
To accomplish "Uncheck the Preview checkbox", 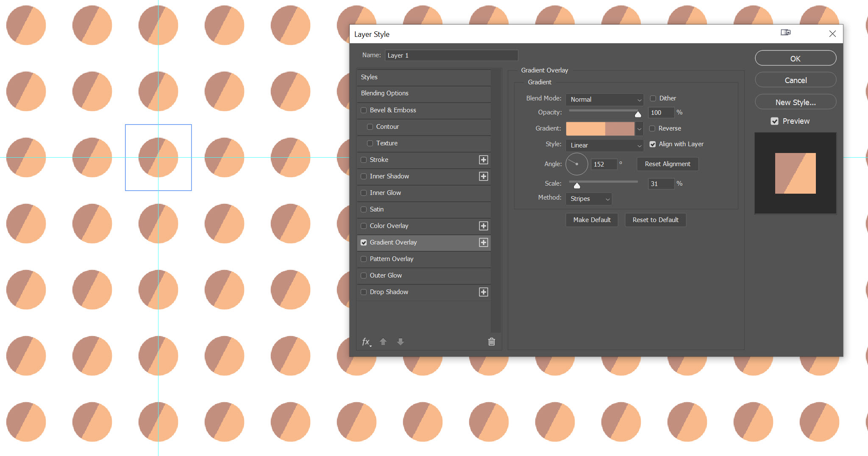I will click(775, 121).
